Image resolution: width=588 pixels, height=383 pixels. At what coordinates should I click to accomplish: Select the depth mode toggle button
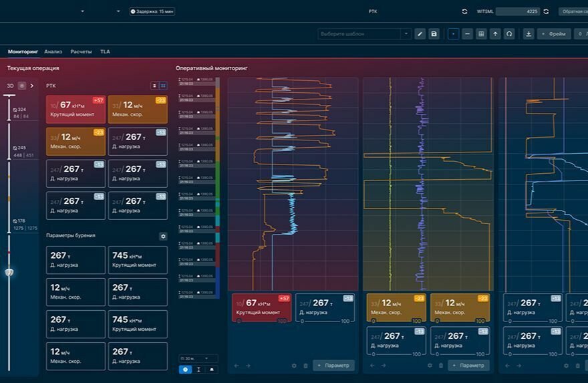pyautogui.click(x=198, y=370)
